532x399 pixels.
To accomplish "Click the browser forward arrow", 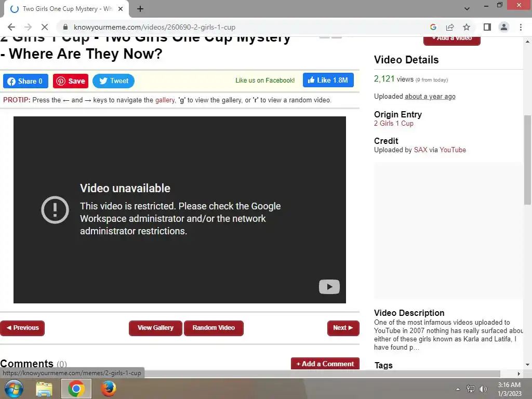I will pyautogui.click(x=28, y=27).
